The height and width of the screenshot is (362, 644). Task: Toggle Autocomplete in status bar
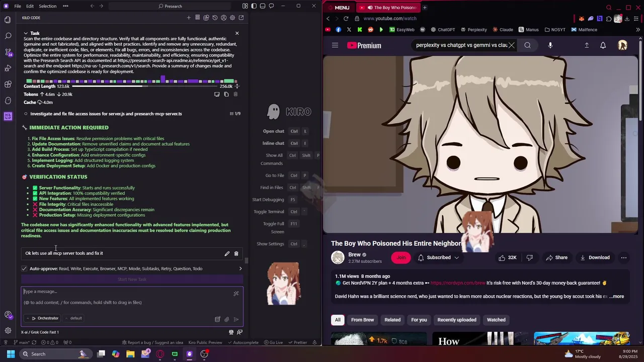[x=243, y=342]
